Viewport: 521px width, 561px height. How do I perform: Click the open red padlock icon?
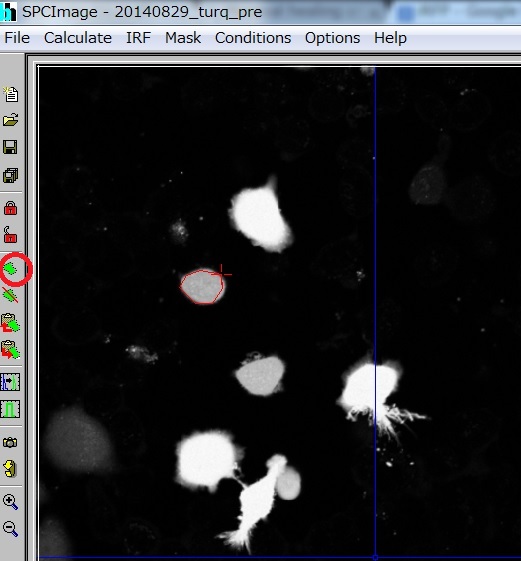[x=10, y=235]
